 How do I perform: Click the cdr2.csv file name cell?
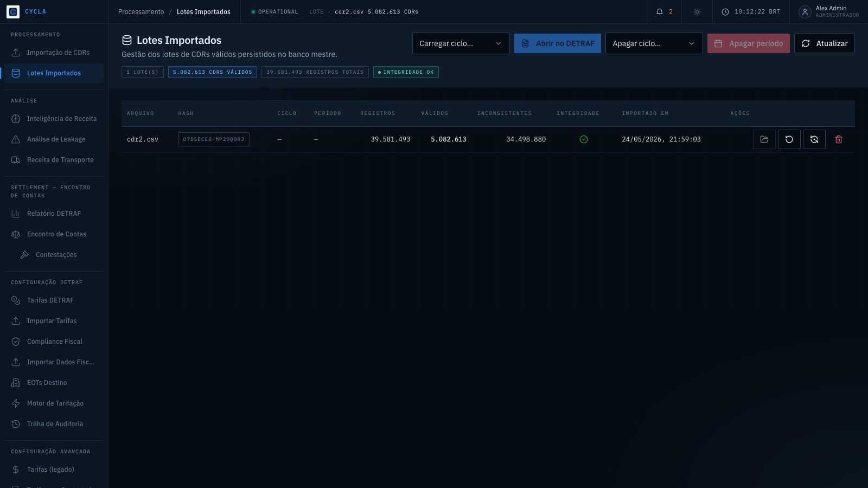point(143,139)
